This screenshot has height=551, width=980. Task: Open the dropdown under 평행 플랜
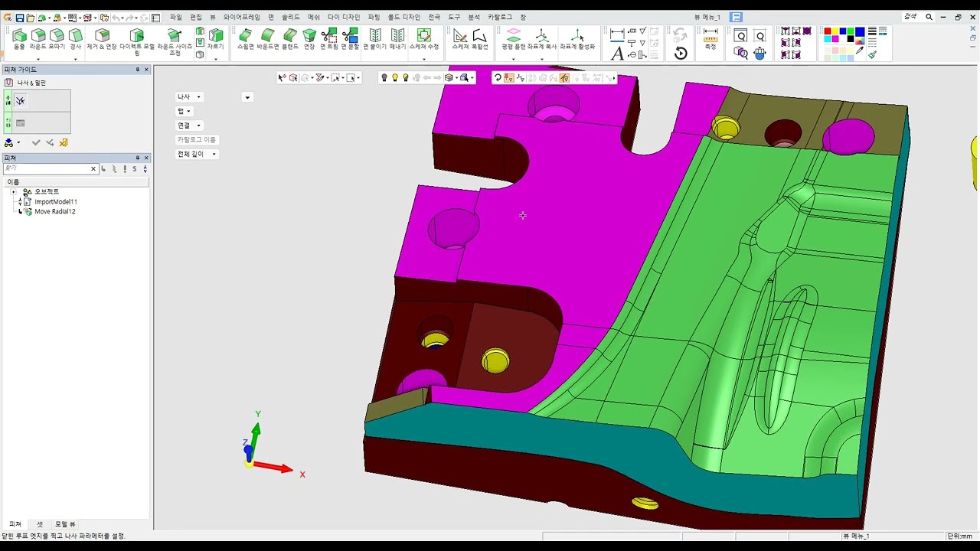514,59
